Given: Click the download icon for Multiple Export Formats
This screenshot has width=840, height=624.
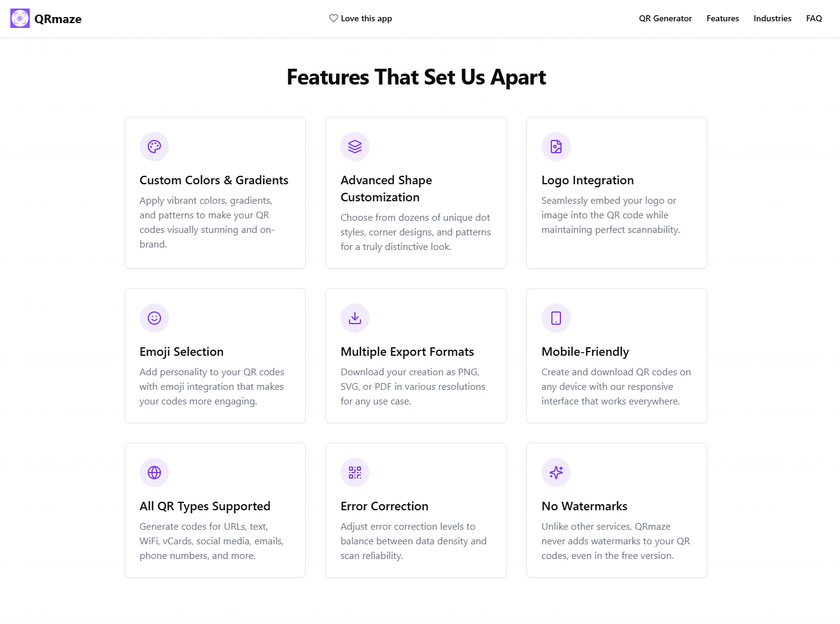Looking at the screenshot, I should [355, 318].
